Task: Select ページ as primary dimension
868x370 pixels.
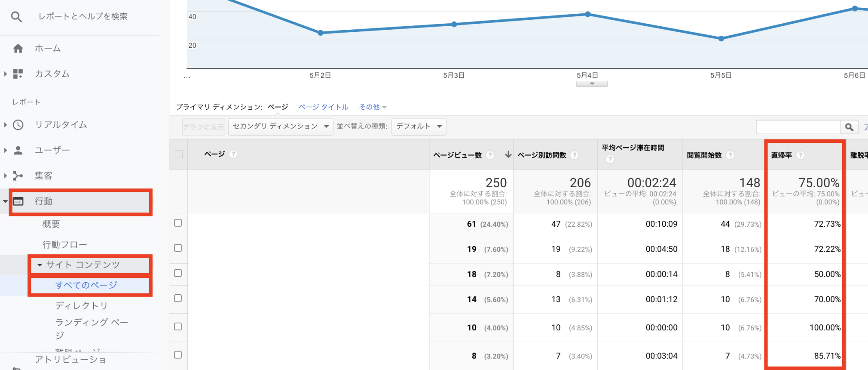Action: pos(278,107)
